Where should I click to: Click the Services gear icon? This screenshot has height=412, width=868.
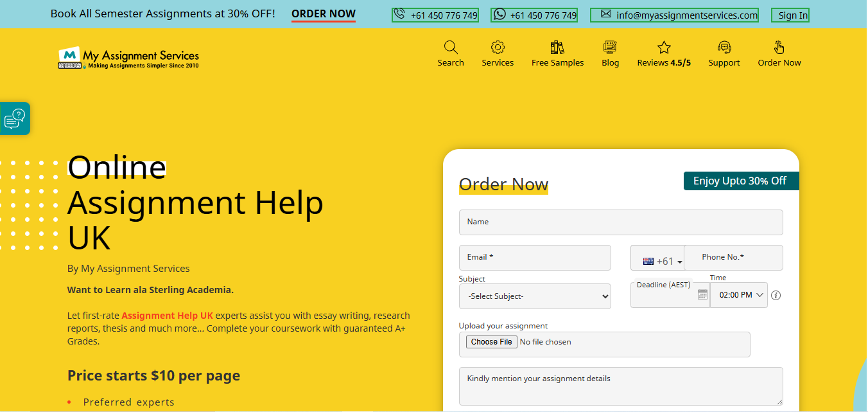coord(498,46)
